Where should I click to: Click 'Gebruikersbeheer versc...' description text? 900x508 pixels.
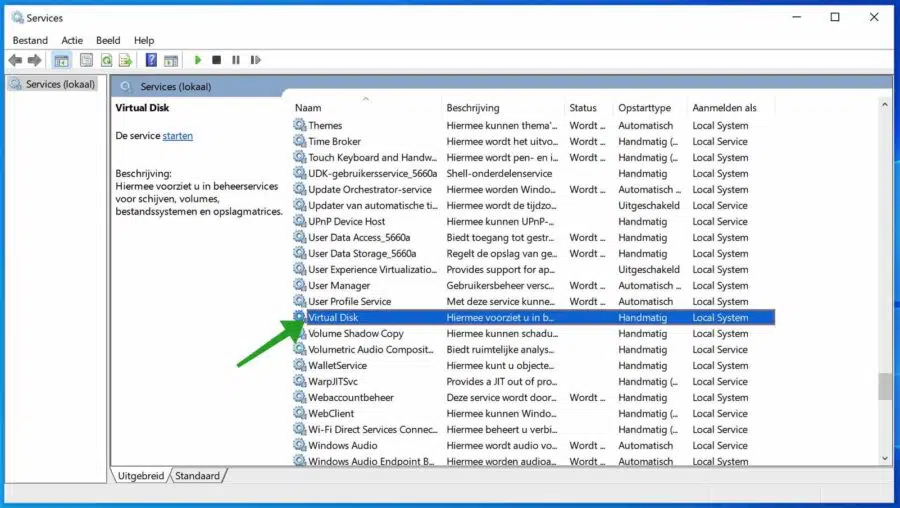(501, 285)
